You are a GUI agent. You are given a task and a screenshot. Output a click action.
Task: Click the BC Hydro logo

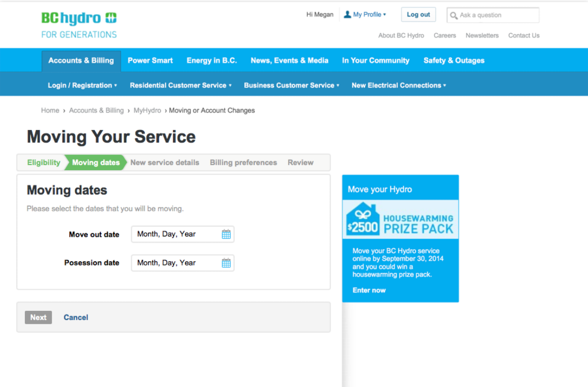pos(79,18)
